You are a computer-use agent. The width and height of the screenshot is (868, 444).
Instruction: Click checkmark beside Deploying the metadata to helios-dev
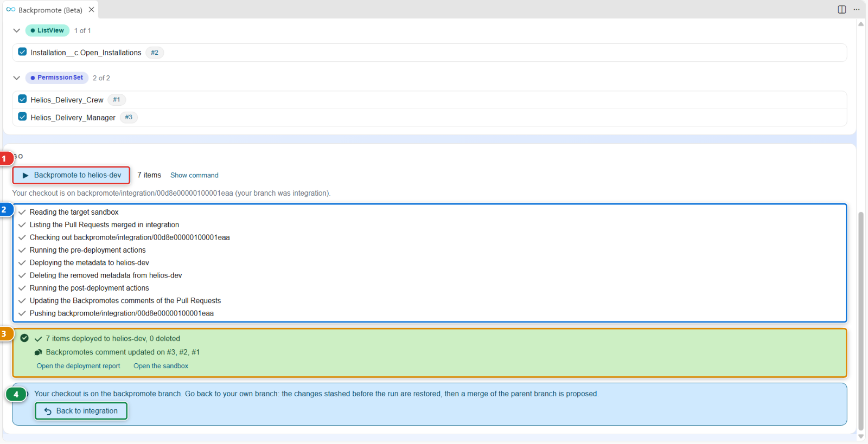click(22, 263)
